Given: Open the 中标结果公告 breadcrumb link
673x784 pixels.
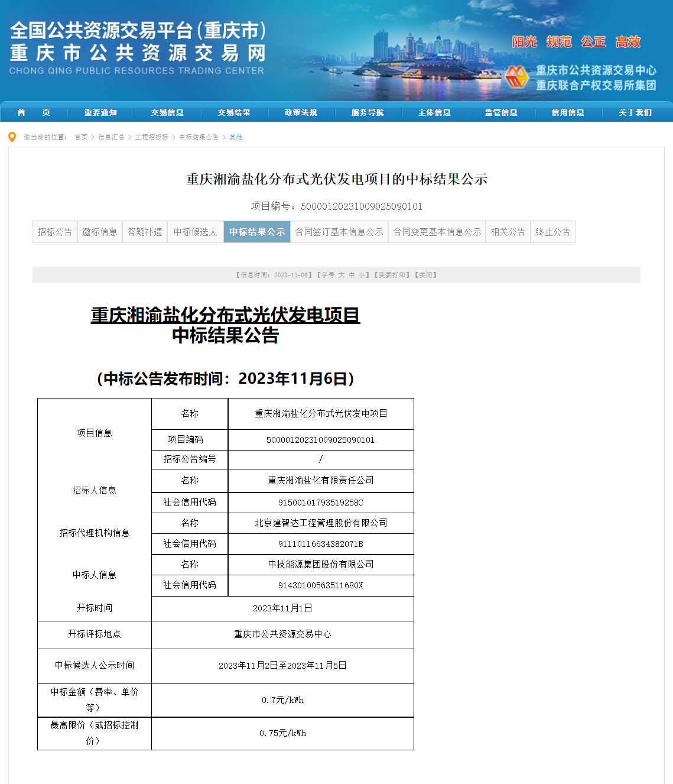Looking at the screenshot, I should click(199, 137).
